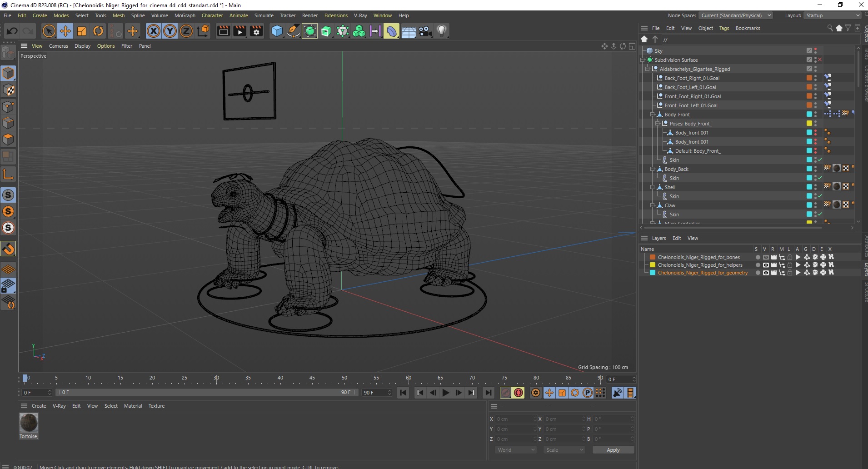
Task: Open the viewport Display menu
Action: [x=82, y=46]
